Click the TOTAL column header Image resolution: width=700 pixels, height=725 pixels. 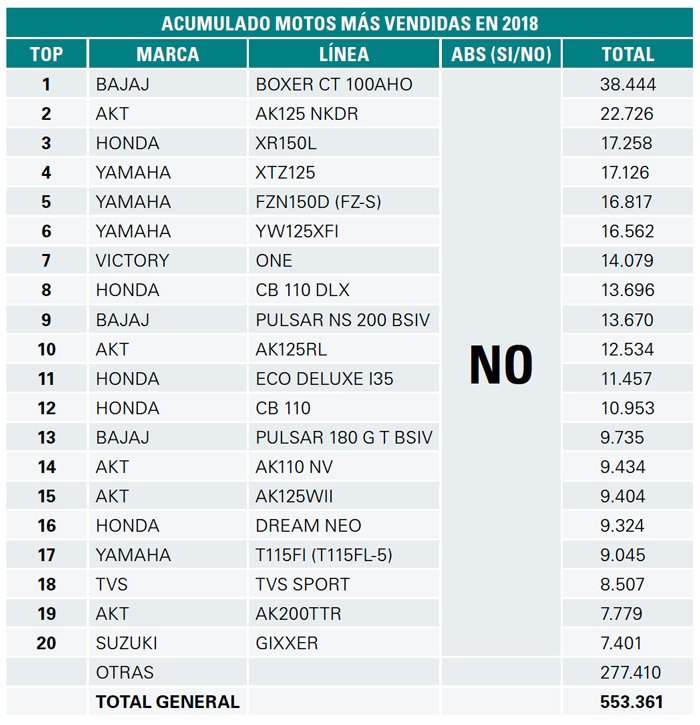click(628, 54)
